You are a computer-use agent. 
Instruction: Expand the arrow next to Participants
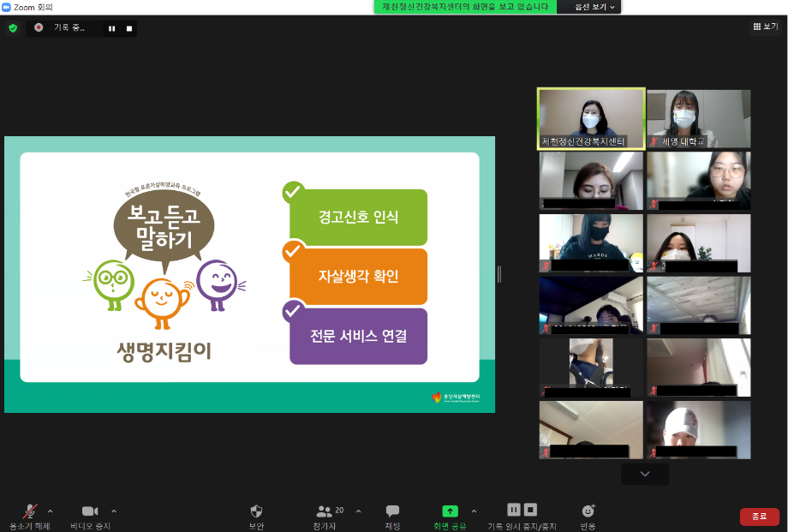pyautogui.click(x=358, y=511)
